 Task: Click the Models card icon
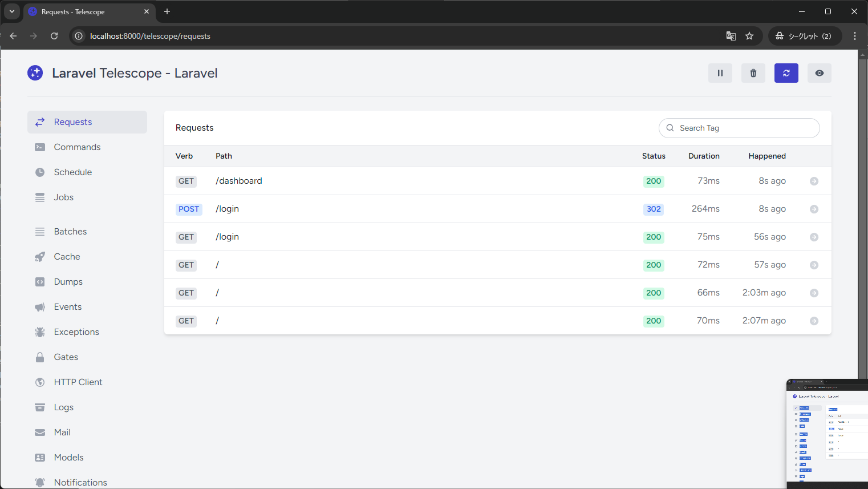[x=40, y=458]
